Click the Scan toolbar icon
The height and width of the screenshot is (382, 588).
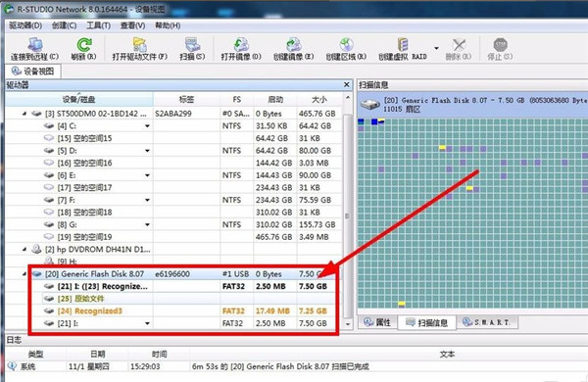[x=193, y=45]
